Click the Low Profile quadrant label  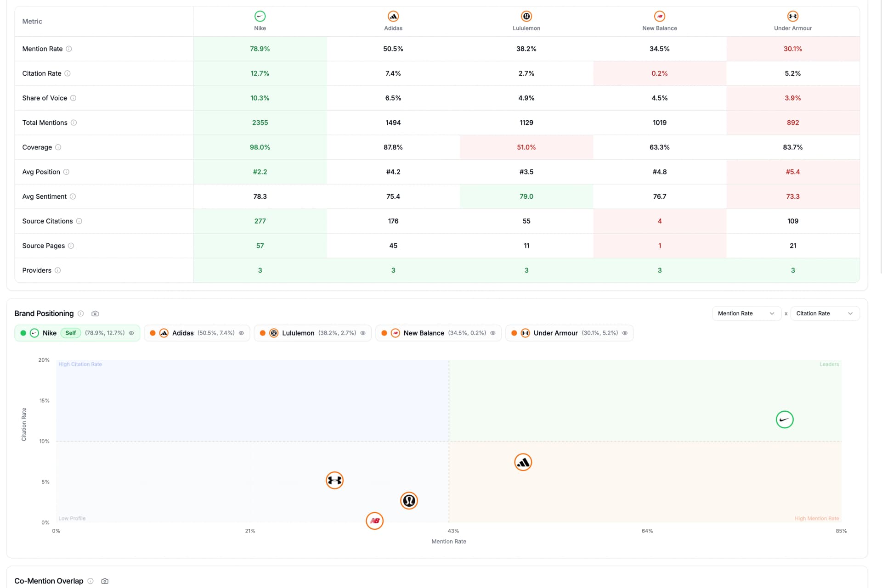tap(72, 519)
